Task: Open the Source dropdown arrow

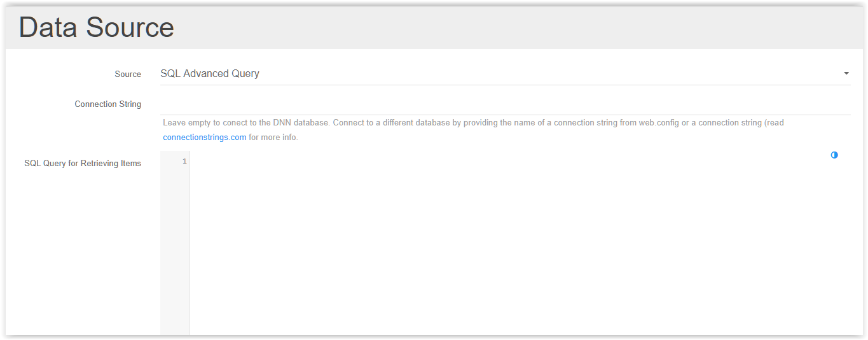Action: click(846, 73)
